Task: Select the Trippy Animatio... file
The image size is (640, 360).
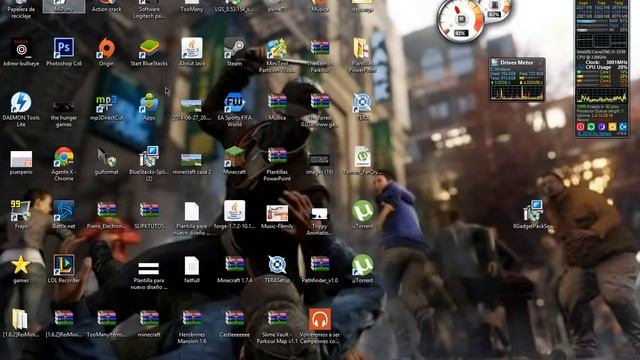Action: 320,213
